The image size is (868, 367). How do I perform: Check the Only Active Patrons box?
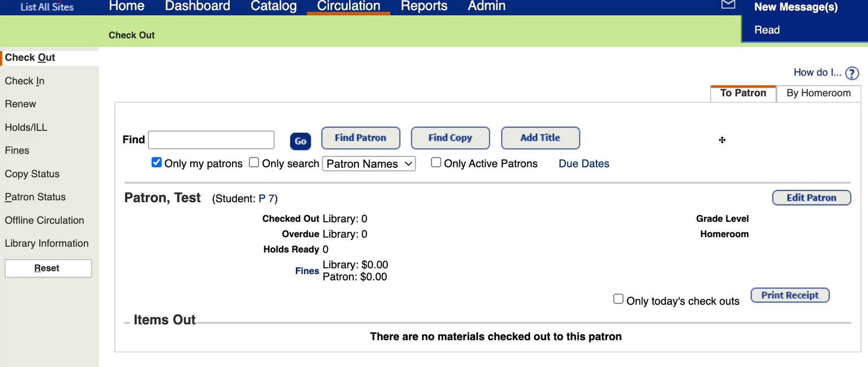436,163
